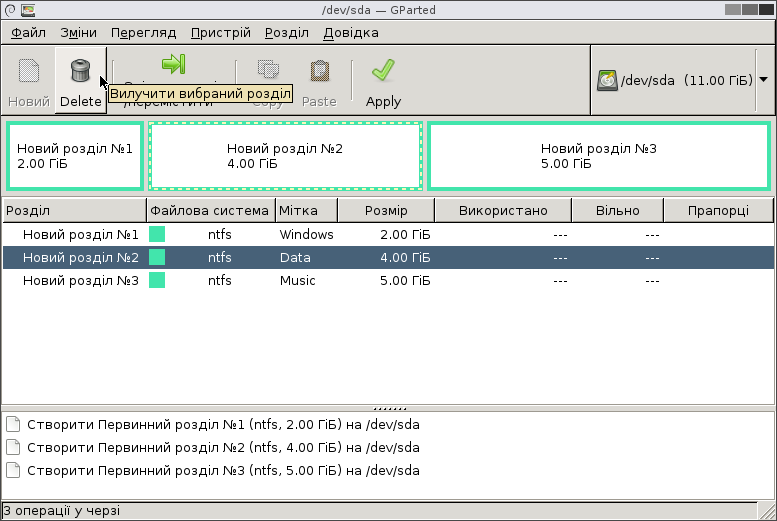This screenshot has height=521, width=777.
Task: Click the ntfs color swatch for Новий розділ №1
Action: 157,234
